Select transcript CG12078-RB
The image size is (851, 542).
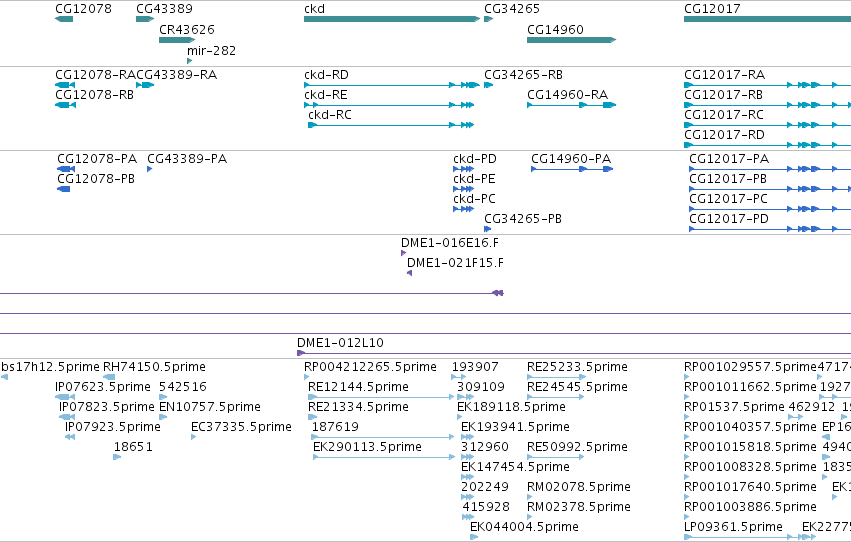click(x=94, y=95)
